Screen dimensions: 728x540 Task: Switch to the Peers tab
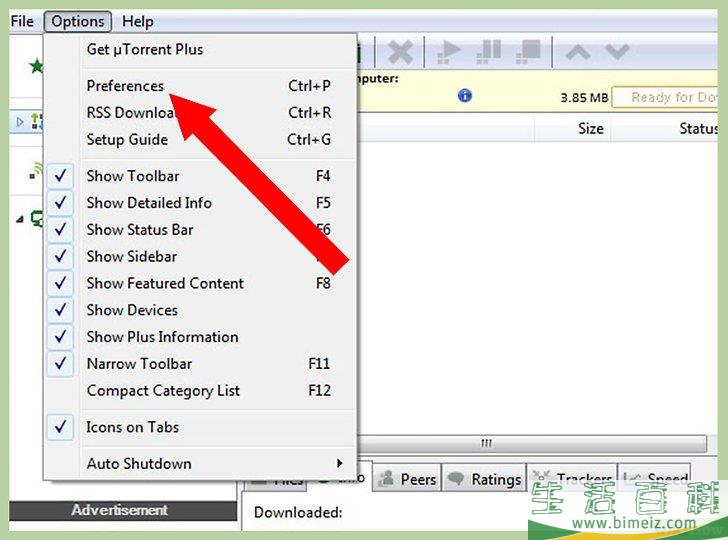407,479
